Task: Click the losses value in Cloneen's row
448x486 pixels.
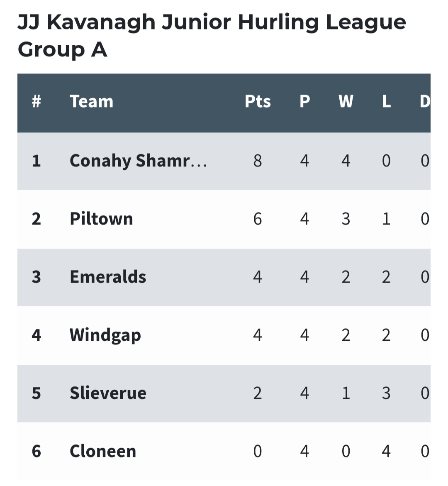Action: 386,451
